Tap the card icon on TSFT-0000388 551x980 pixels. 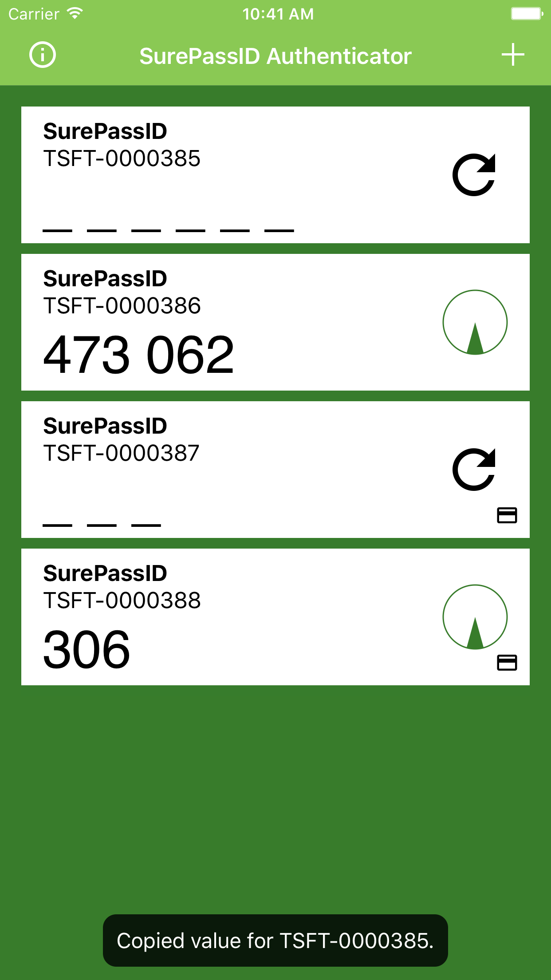pyautogui.click(x=507, y=663)
